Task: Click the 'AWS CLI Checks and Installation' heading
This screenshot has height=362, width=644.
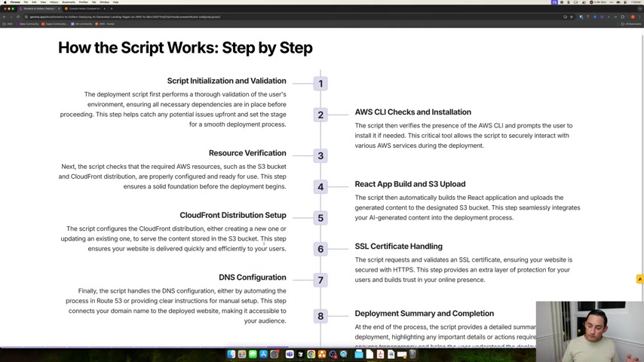Action: (x=412, y=112)
